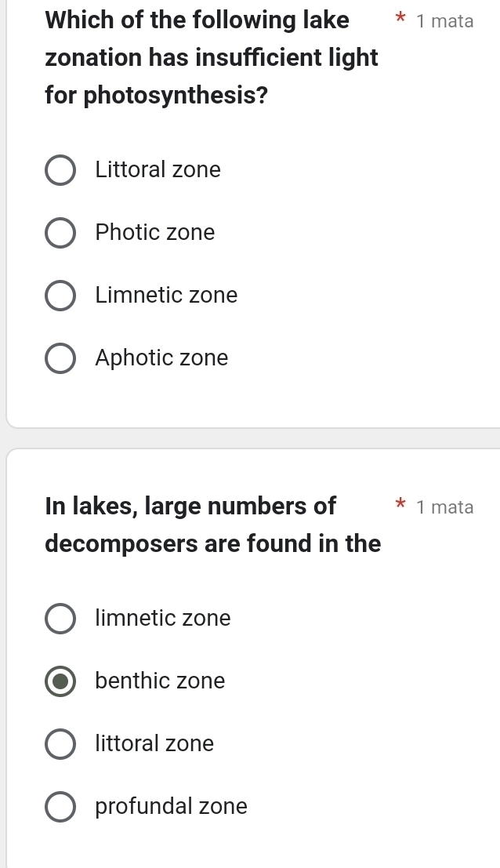Image resolution: width=500 pixels, height=868 pixels.
Task: Click the profundal zone label text
Action: pos(170,807)
